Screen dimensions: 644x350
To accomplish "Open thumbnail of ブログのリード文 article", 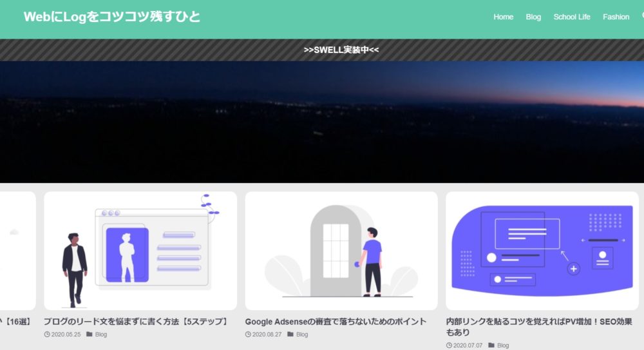I will (140, 251).
